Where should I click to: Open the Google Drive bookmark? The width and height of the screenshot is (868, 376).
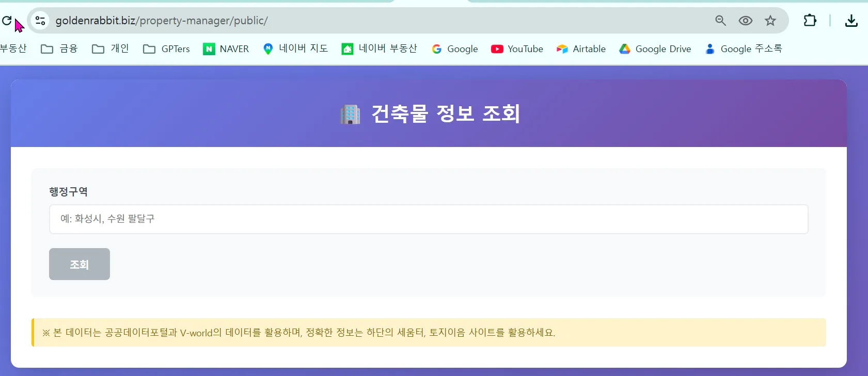(655, 48)
